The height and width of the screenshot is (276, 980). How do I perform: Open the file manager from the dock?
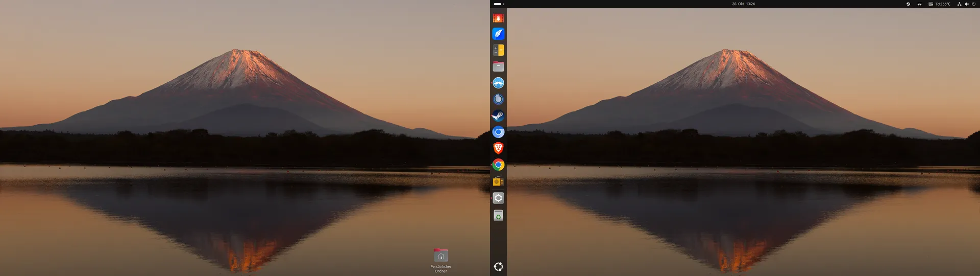[498, 66]
